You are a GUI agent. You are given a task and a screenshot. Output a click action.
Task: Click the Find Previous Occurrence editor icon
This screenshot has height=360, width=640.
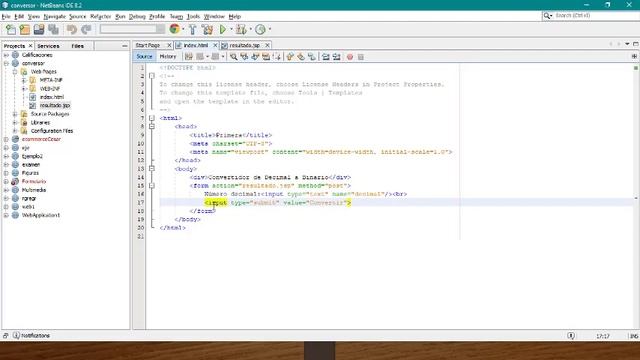[244, 57]
